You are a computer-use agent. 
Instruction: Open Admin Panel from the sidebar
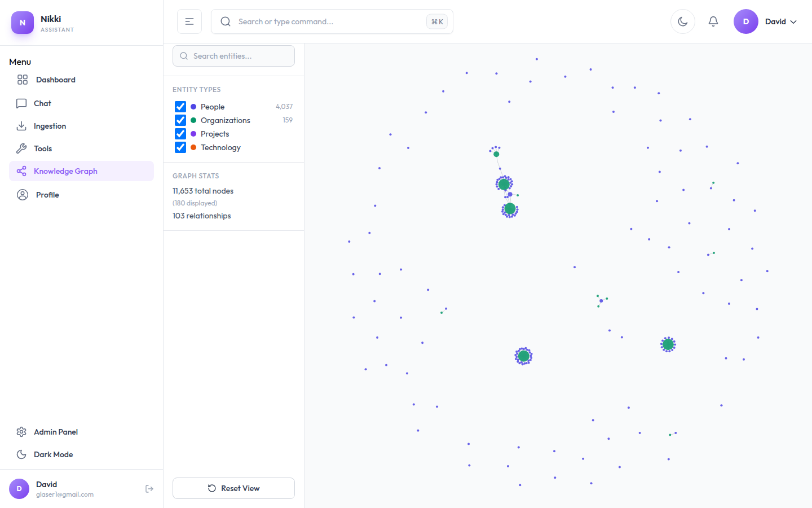(56, 432)
